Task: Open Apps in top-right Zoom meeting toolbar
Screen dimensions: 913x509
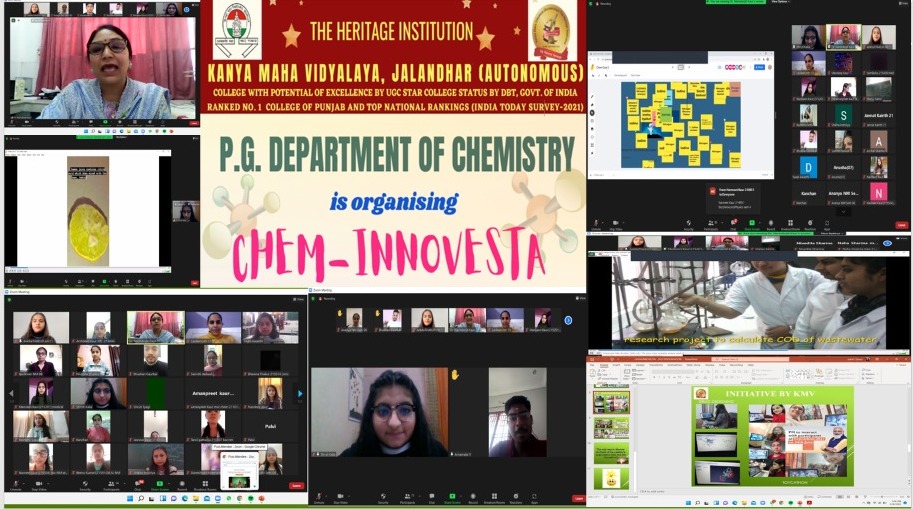Action: (827, 224)
